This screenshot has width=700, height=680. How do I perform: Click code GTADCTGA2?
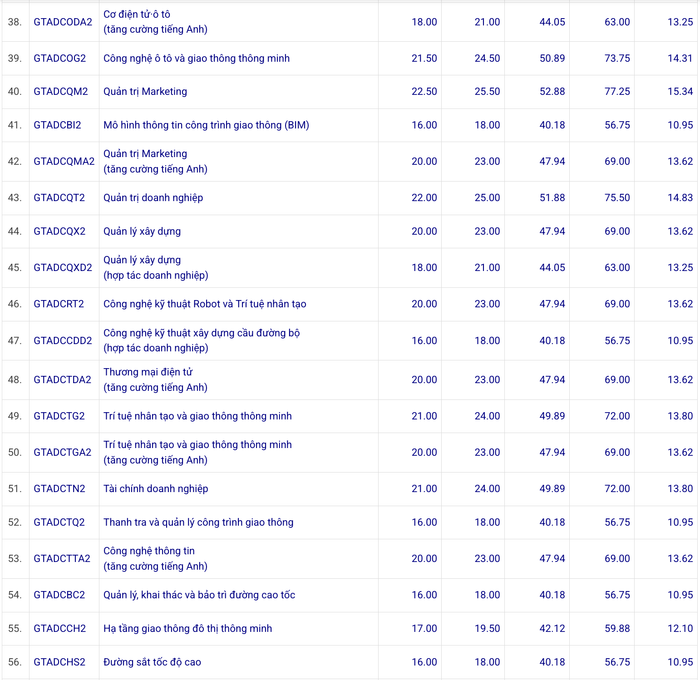62,452
